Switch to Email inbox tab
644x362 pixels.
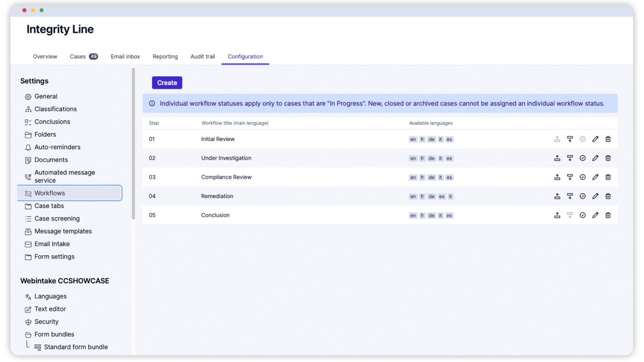pyautogui.click(x=125, y=57)
